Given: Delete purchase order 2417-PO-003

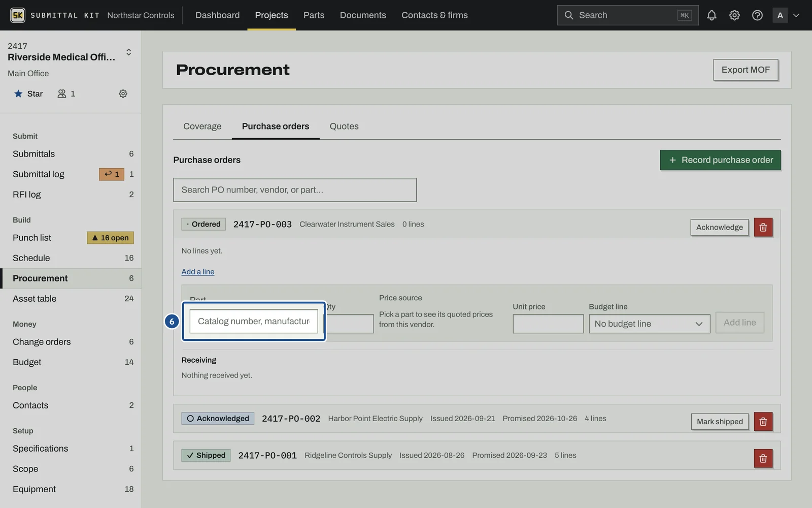Looking at the screenshot, I should click(x=763, y=227).
